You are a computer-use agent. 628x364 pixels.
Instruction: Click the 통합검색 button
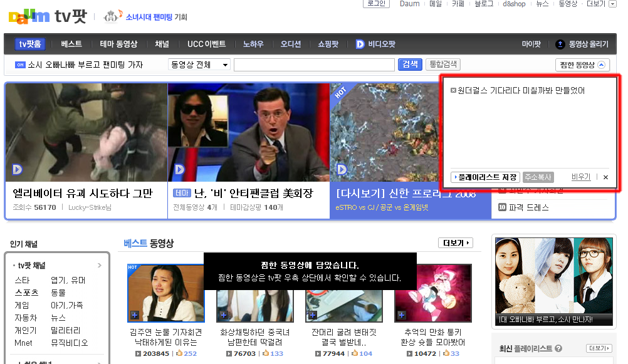(x=443, y=65)
